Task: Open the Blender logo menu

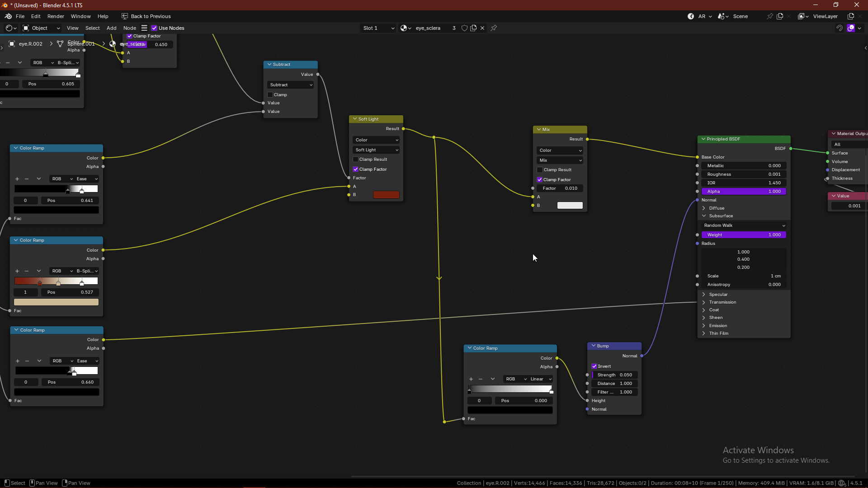Action: (x=8, y=16)
